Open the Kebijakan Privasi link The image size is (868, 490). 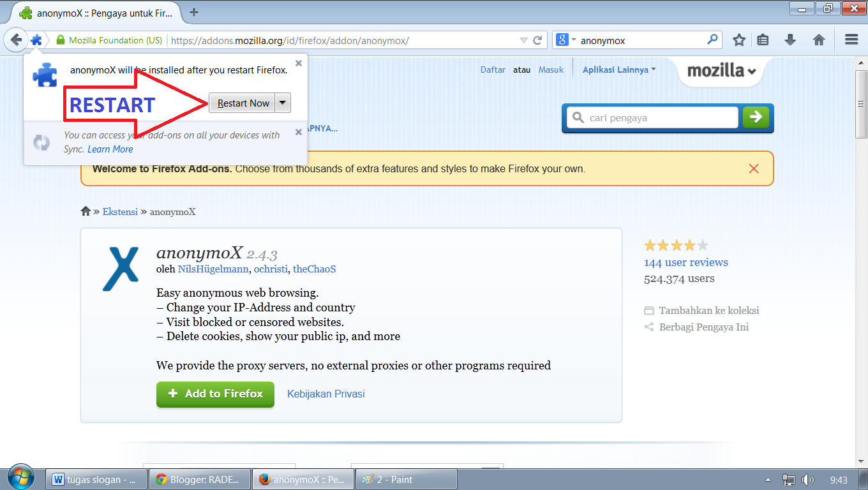(x=326, y=394)
